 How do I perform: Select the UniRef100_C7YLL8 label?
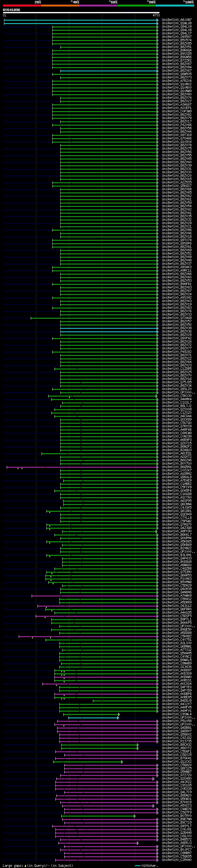tap(177, 518)
